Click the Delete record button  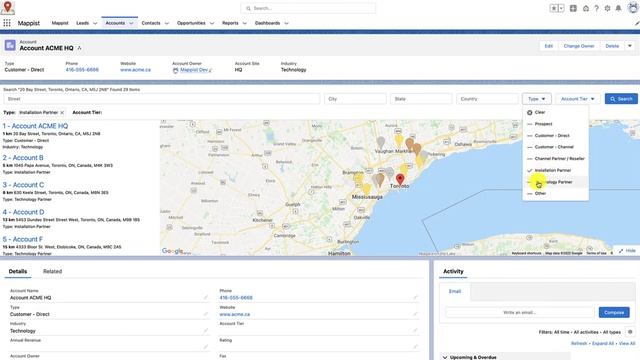(612, 46)
